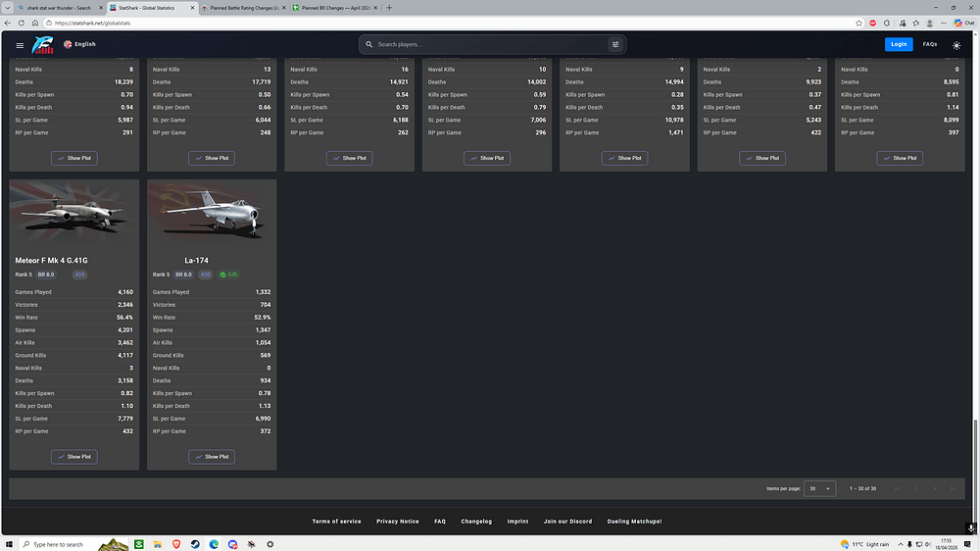This screenshot has width=980, height=551.
Task: Show Plot for the Meteor F Mk 4 G.41G
Action: coord(74,457)
